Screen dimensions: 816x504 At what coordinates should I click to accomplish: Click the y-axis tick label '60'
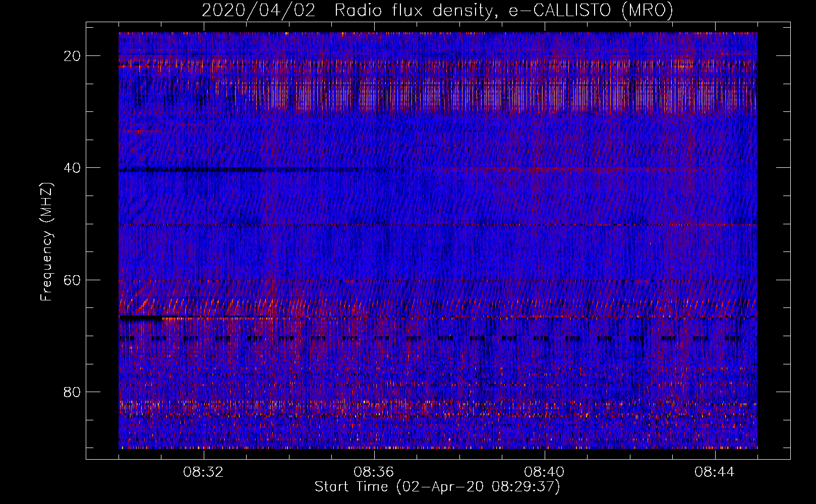(73, 280)
